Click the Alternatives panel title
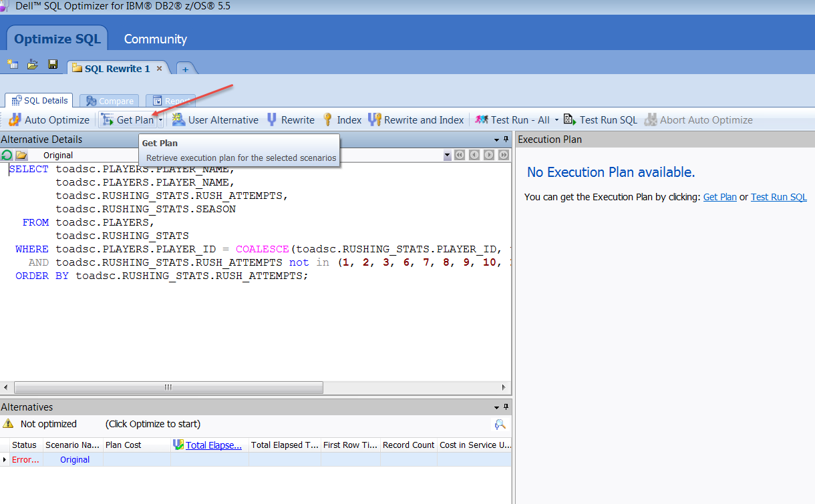The width and height of the screenshot is (815, 504). tap(27, 407)
